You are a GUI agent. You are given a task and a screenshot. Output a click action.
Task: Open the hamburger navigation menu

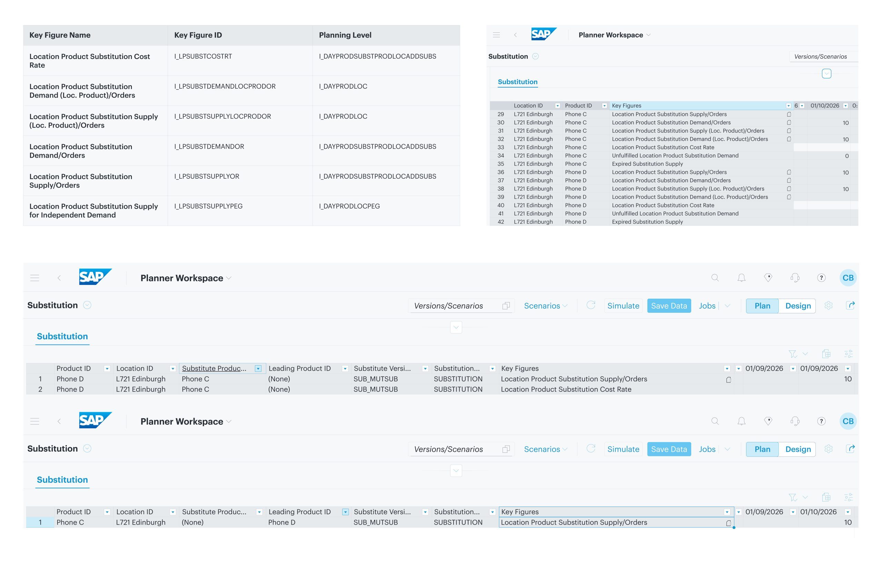[x=34, y=278]
